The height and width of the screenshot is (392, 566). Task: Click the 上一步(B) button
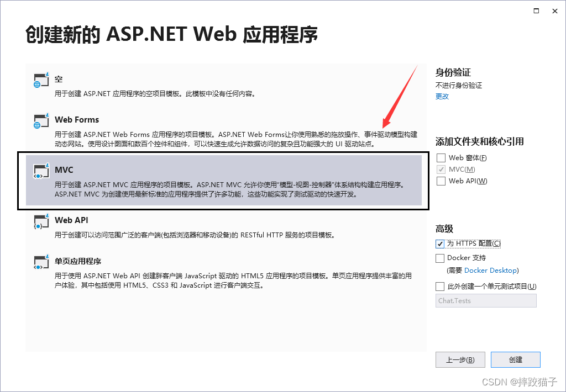click(460, 359)
